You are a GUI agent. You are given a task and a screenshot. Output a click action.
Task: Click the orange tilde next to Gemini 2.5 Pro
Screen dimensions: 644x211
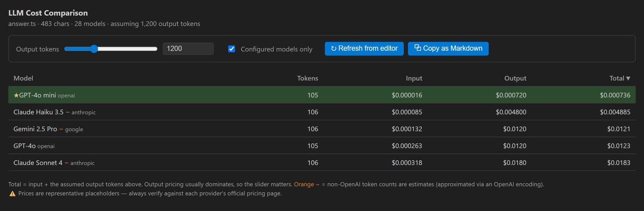click(61, 129)
